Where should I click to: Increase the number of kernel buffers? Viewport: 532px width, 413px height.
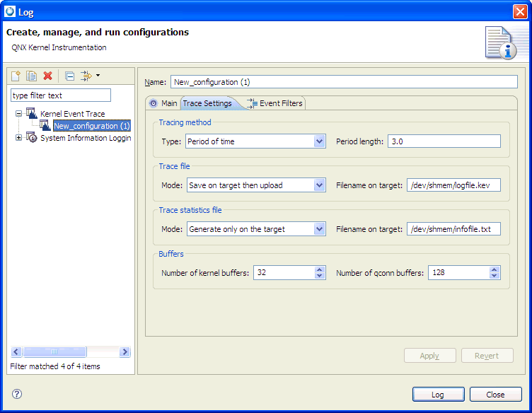point(320,269)
